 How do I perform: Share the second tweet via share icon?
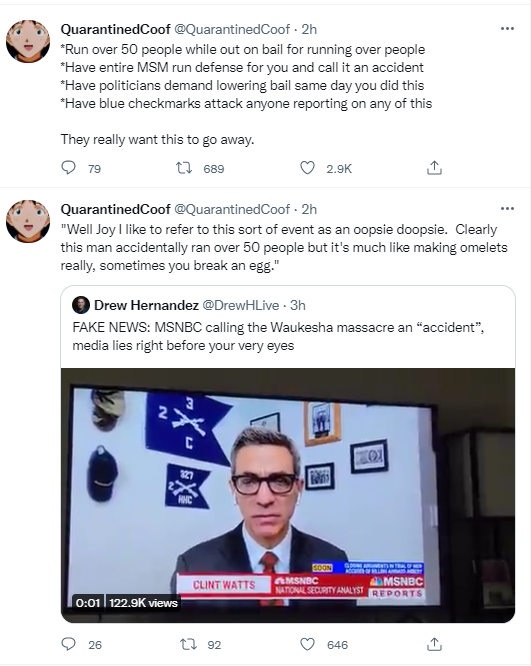coord(434,644)
